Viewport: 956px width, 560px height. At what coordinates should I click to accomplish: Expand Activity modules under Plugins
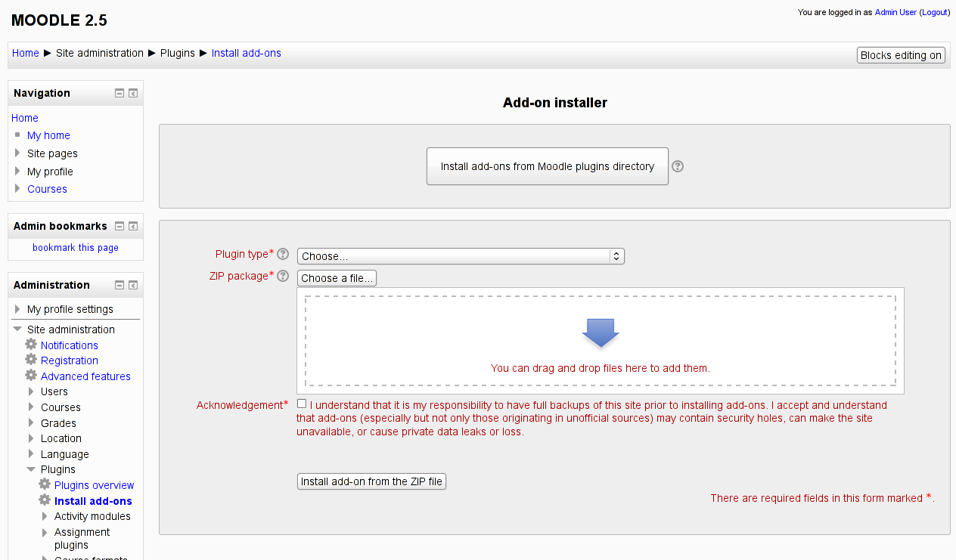click(45, 516)
